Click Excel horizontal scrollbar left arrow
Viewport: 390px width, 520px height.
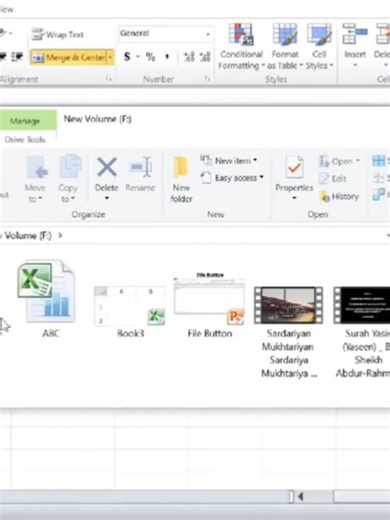(301, 497)
